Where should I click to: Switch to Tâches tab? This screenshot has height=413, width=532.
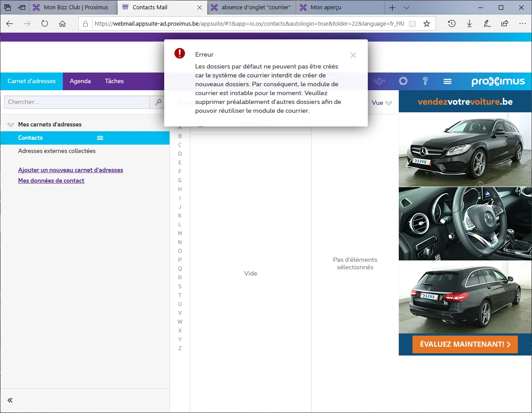[x=114, y=81]
